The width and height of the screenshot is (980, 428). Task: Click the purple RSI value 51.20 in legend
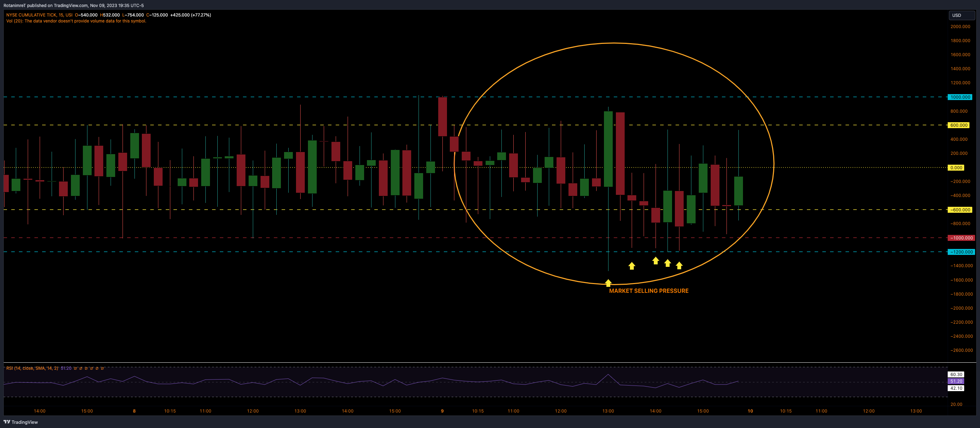click(x=66, y=368)
